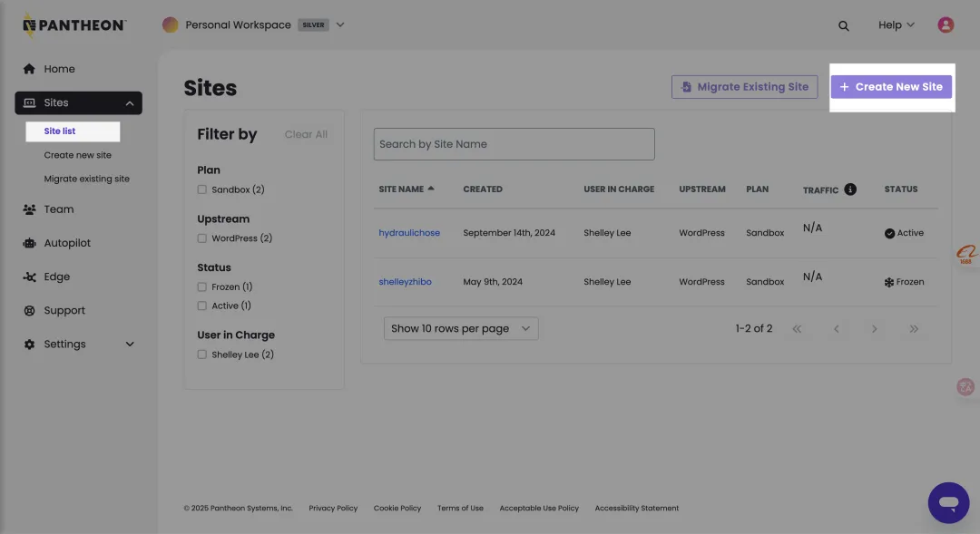The height and width of the screenshot is (534, 980).
Task: Click the Pantheon logo
Action: (74, 25)
